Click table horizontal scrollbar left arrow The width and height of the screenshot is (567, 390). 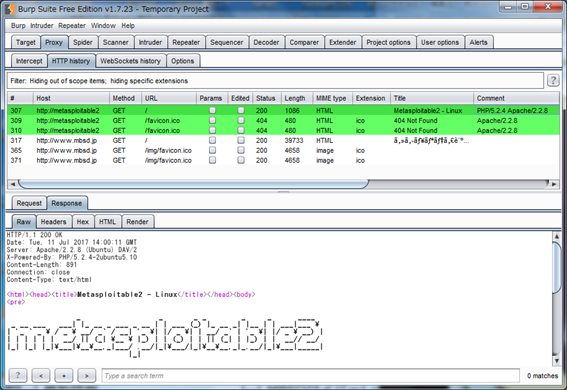click(13, 184)
